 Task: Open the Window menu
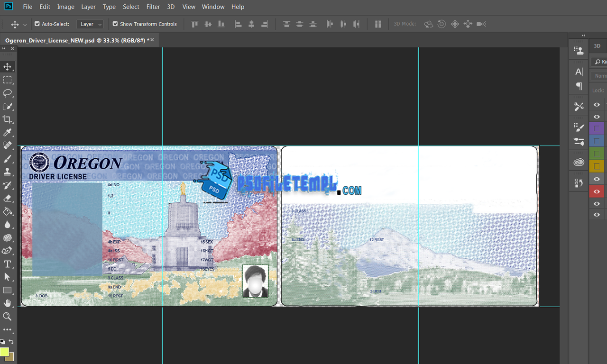[213, 7]
